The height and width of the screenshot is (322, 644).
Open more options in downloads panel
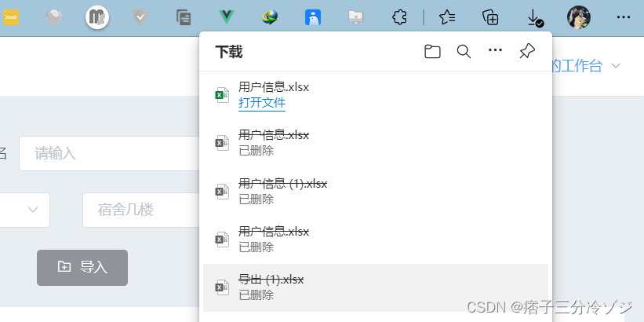point(495,50)
